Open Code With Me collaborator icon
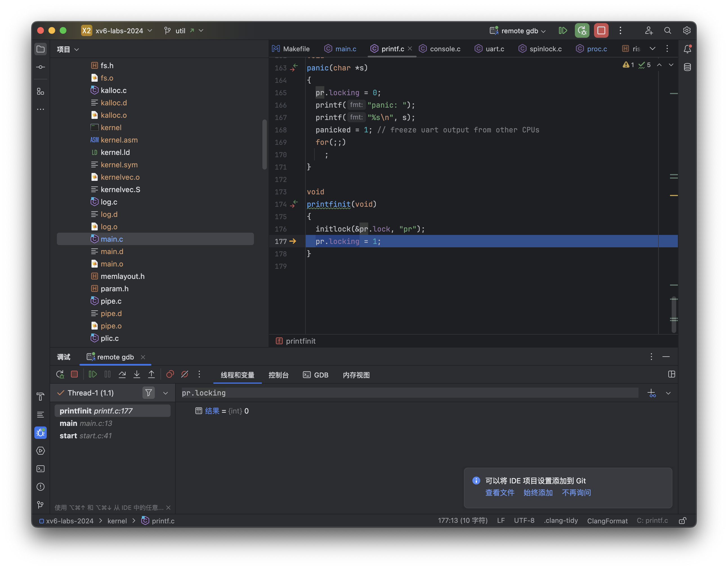 [649, 31]
